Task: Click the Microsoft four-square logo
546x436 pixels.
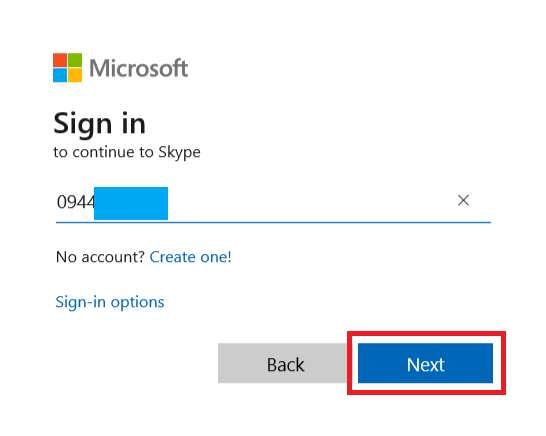Action: (x=68, y=68)
